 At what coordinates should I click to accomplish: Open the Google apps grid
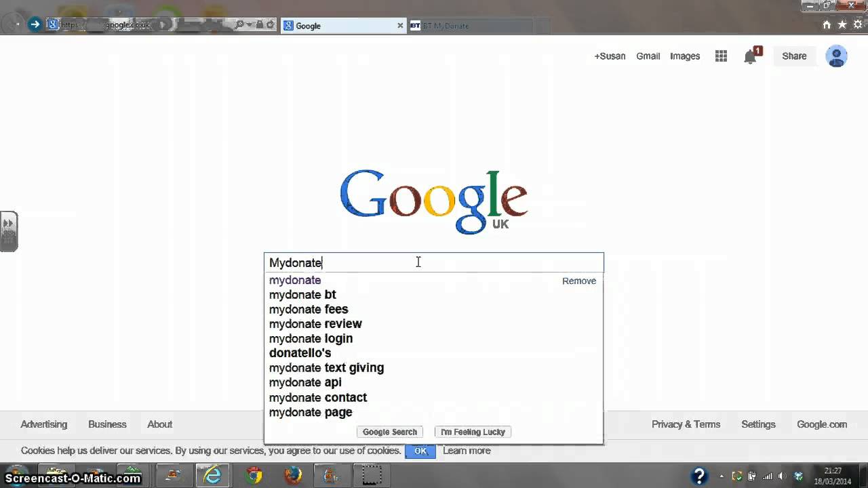point(721,56)
